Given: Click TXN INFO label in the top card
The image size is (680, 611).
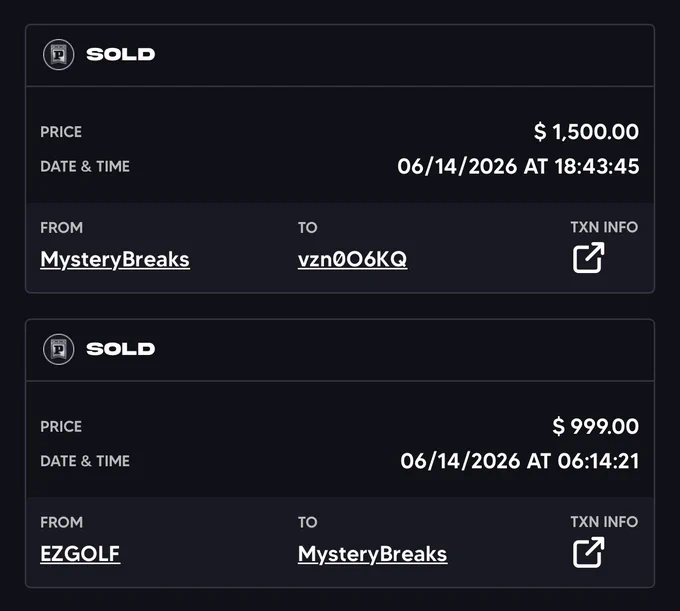Looking at the screenshot, I should [604, 227].
